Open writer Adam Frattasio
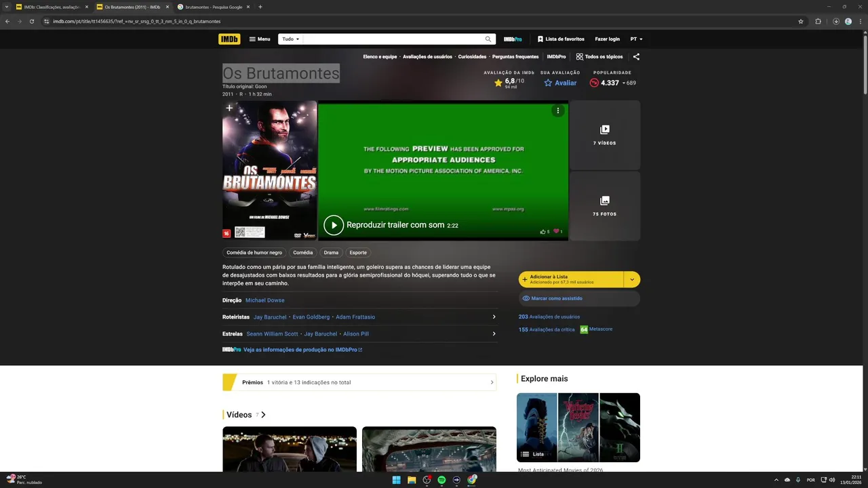This screenshot has height=488, width=868. click(355, 317)
